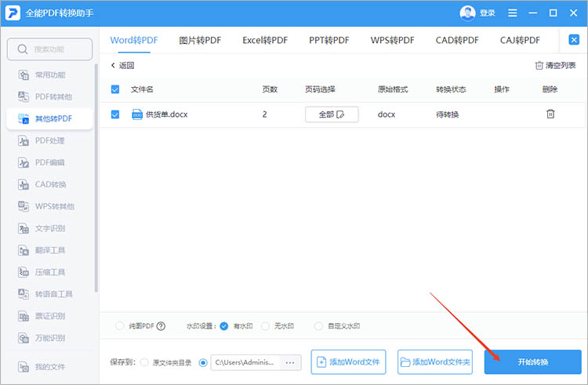Select the 纯图PDF radio option
Screen dimensions: 588x385
tap(119, 325)
